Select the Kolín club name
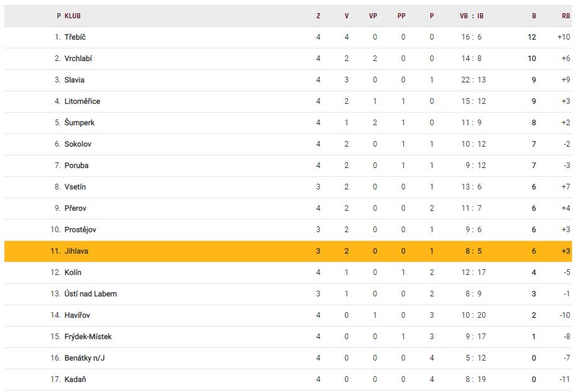 point(73,272)
